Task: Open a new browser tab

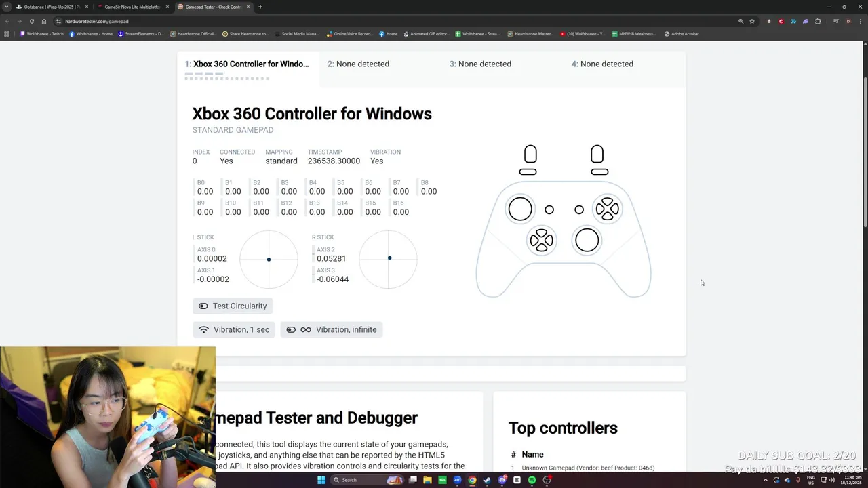Action: (260, 7)
